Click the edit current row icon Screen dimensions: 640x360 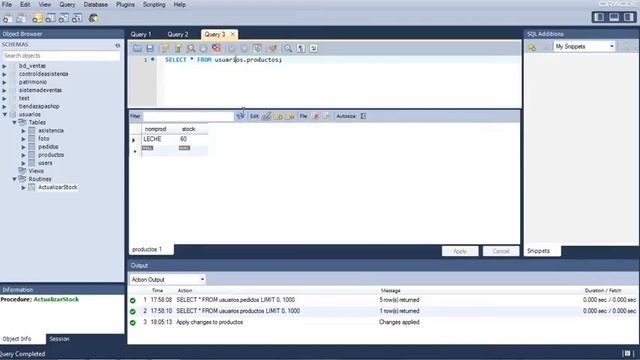click(267, 116)
